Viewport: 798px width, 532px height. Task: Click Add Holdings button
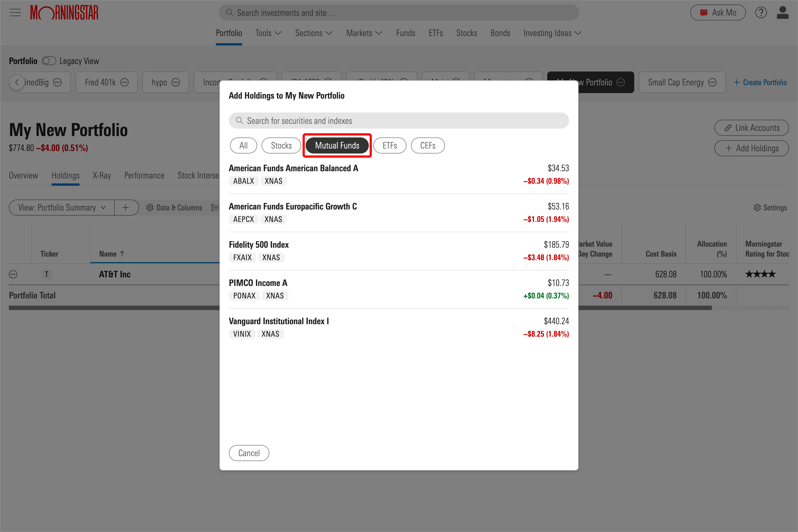[751, 148]
